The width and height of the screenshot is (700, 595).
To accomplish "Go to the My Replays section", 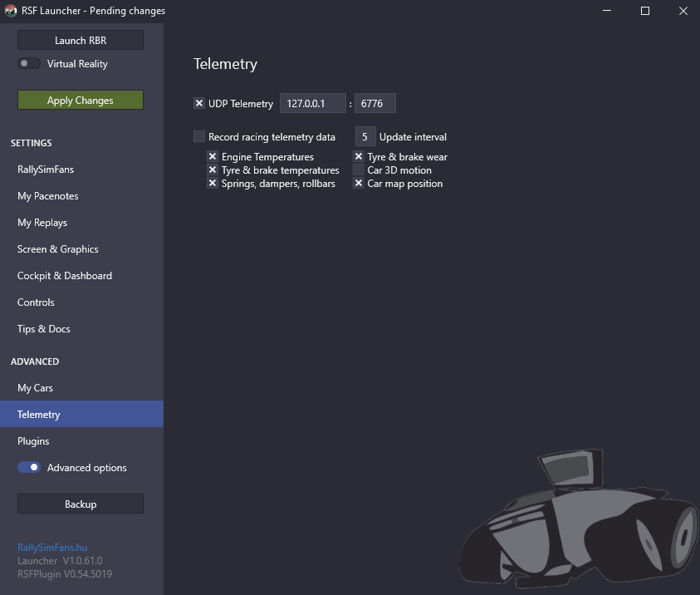I will click(x=42, y=223).
